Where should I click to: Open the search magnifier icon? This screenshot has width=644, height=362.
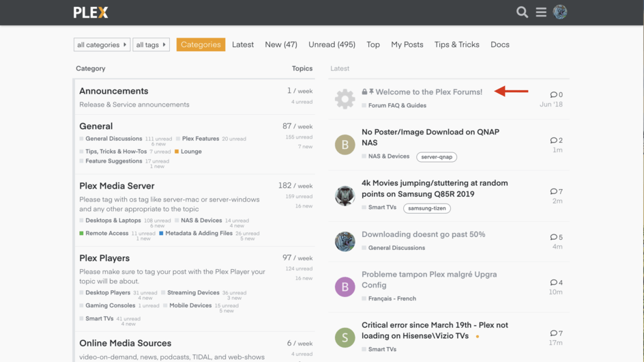click(522, 12)
